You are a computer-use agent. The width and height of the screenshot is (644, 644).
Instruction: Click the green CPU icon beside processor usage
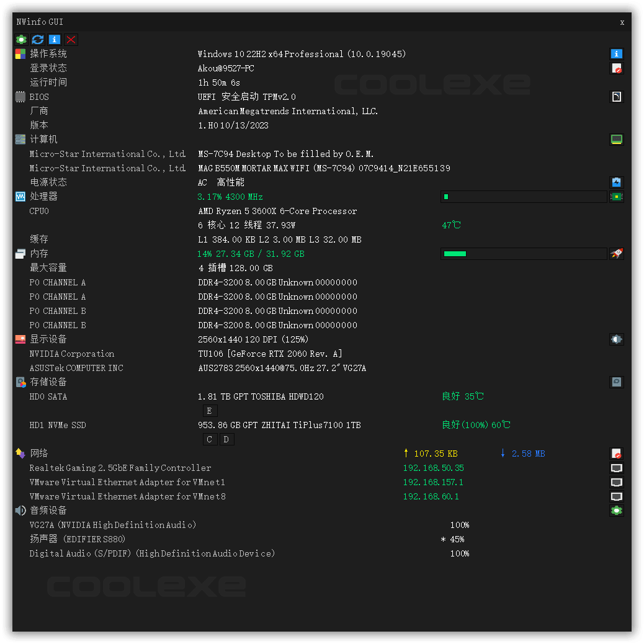coord(616,196)
